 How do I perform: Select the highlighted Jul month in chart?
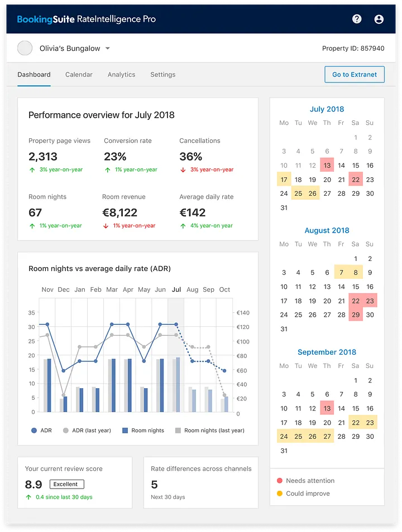(x=176, y=289)
